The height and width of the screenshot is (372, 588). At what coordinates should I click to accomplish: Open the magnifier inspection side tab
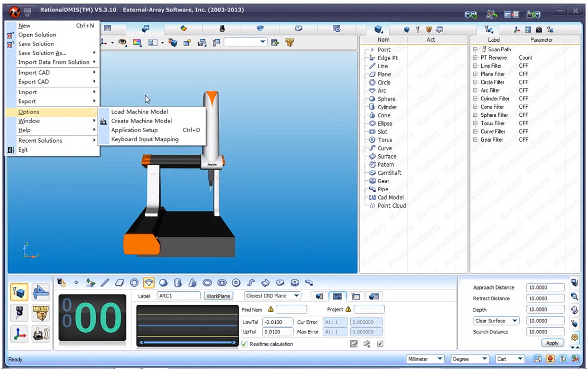point(574,296)
